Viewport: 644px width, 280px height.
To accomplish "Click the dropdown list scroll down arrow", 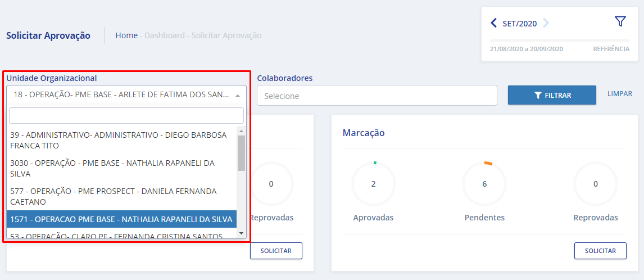I will click(x=241, y=233).
